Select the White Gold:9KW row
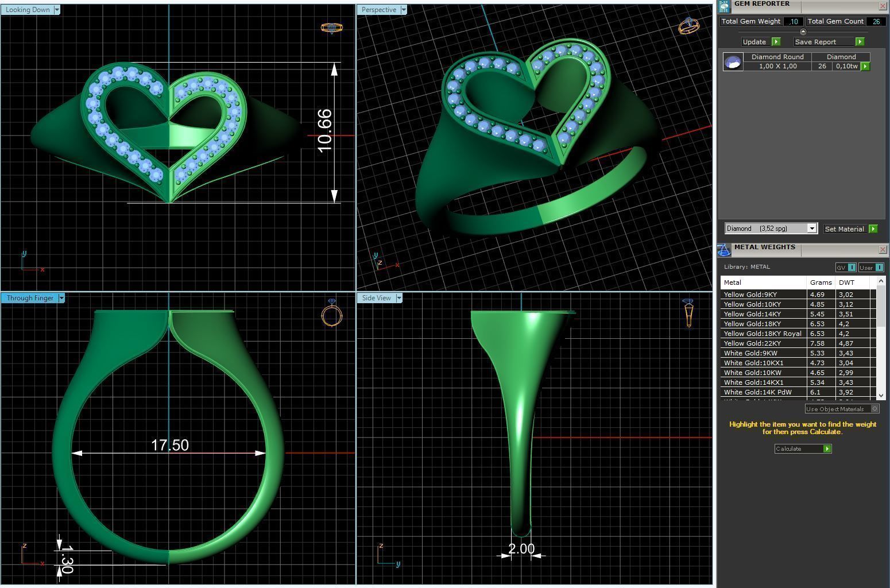Screen dimensions: 890x588 (x=799, y=353)
